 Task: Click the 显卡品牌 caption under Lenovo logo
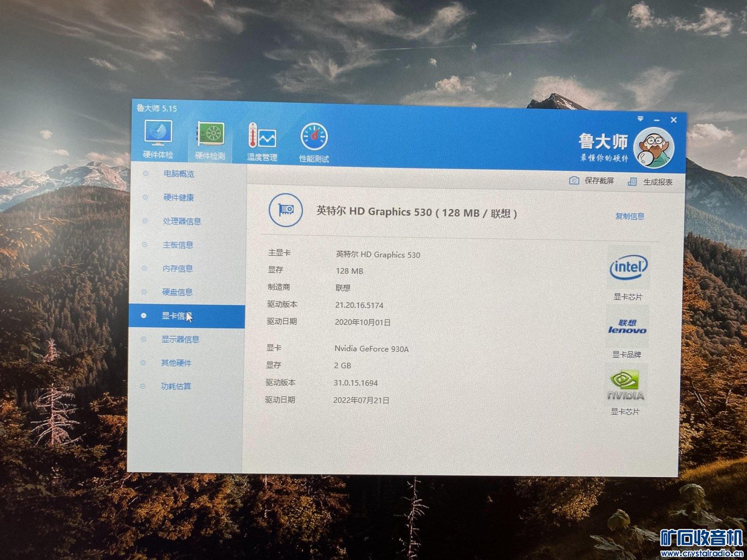coord(627,355)
